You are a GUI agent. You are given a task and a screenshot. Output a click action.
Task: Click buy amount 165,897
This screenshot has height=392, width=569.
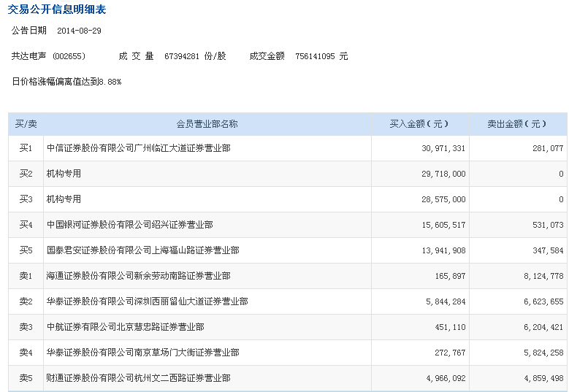click(450, 277)
